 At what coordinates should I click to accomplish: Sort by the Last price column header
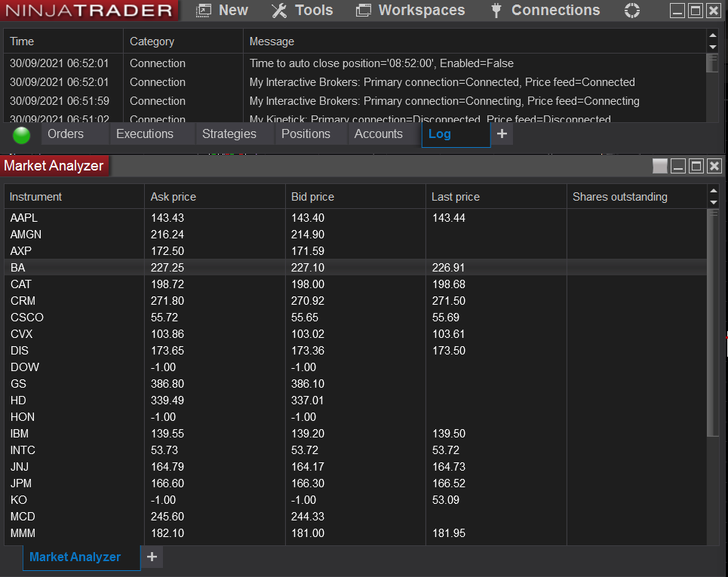tap(496, 197)
